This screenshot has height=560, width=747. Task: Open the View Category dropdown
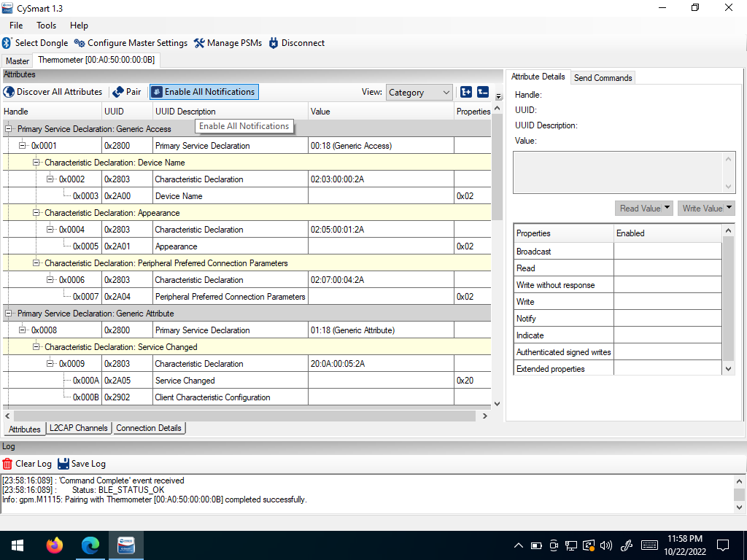418,93
